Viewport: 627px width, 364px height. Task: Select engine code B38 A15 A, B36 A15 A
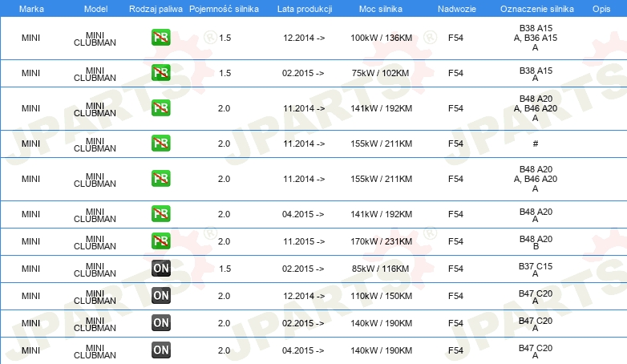[536, 38]
